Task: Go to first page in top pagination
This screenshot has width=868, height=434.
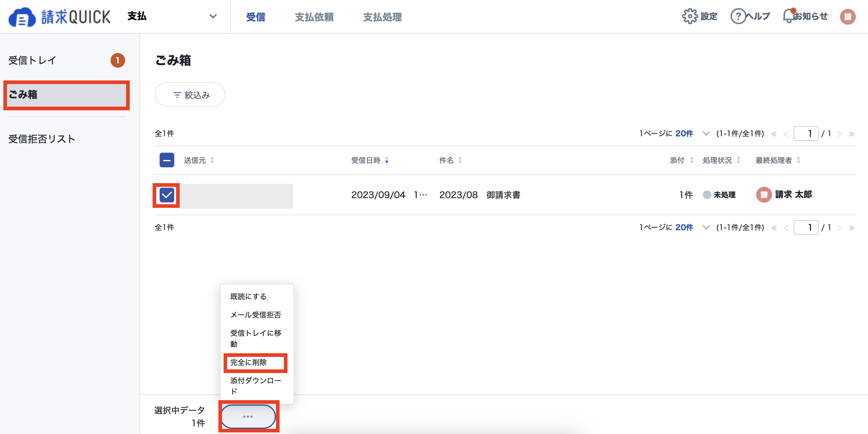Action: pos(774,134)
